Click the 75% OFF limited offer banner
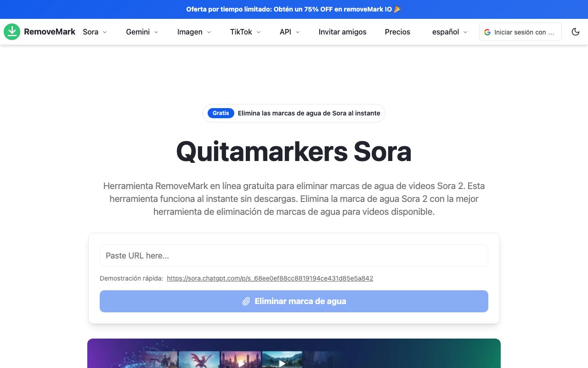Screen dimensions: 588x368 [289, 9]
